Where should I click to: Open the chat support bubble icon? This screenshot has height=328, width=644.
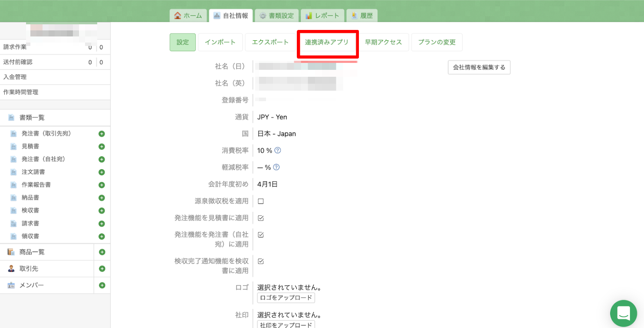click(623, 313)
